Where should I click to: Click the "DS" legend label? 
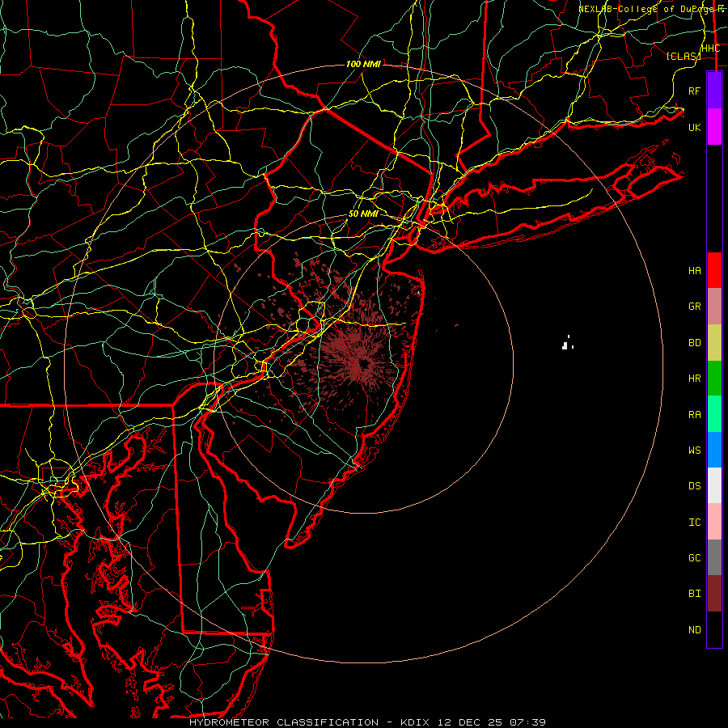pyautogui.click(x=695, y=486)
